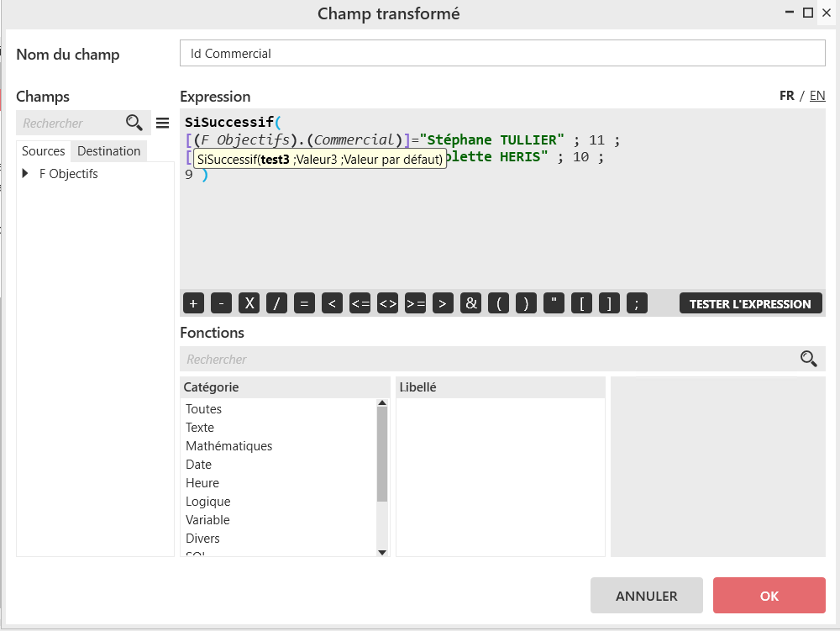Open the hamburger menu beside field search
Screen dimensions: 840x631
(163, 124)
